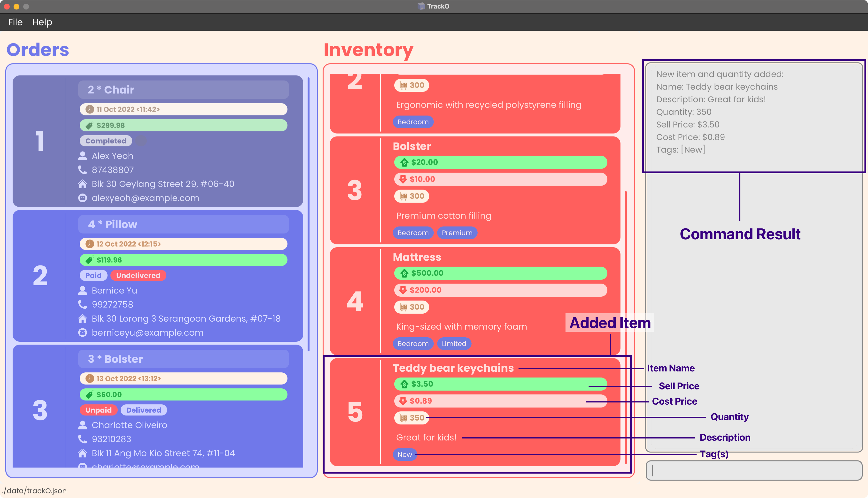Click the Inventory list scrollbar
Screen dimensions: 868x498
pos(626,328)
